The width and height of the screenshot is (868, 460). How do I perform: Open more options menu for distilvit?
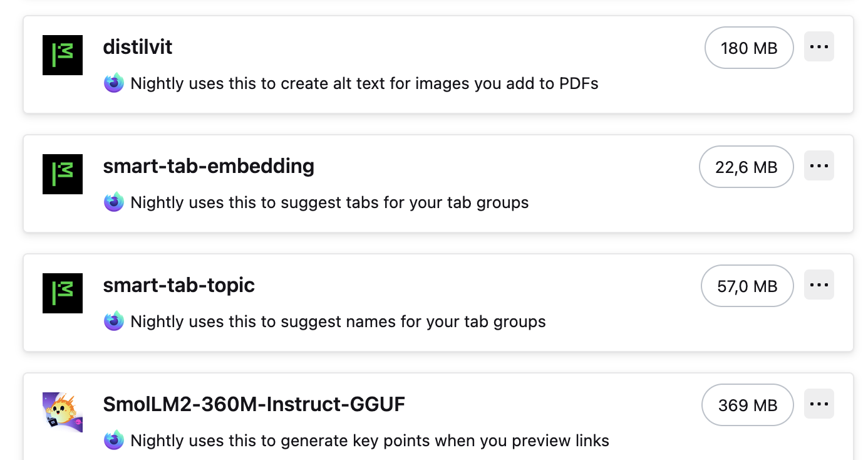pyautogui.click(x=819, y=47)
